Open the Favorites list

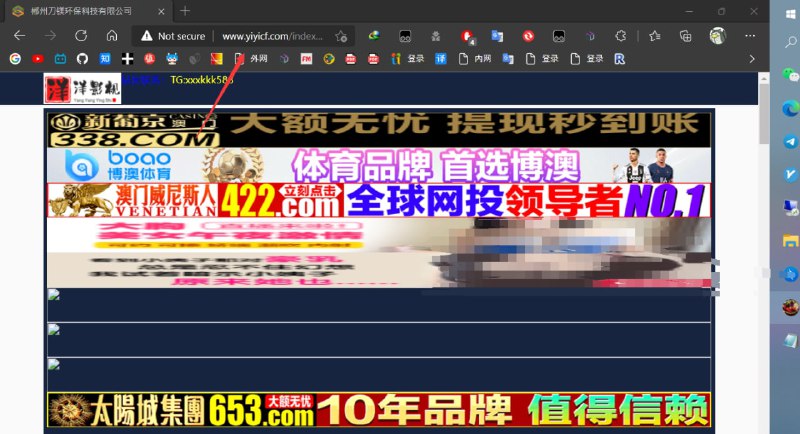655,36
